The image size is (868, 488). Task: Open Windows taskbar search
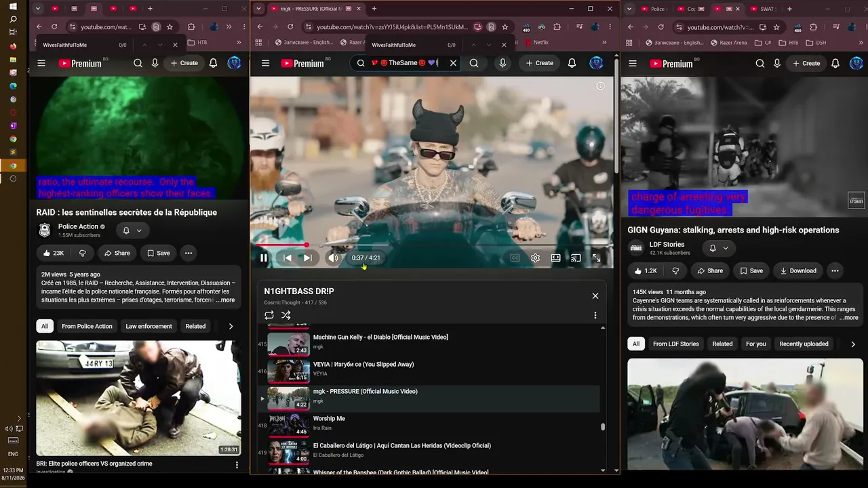coord(13,19)
